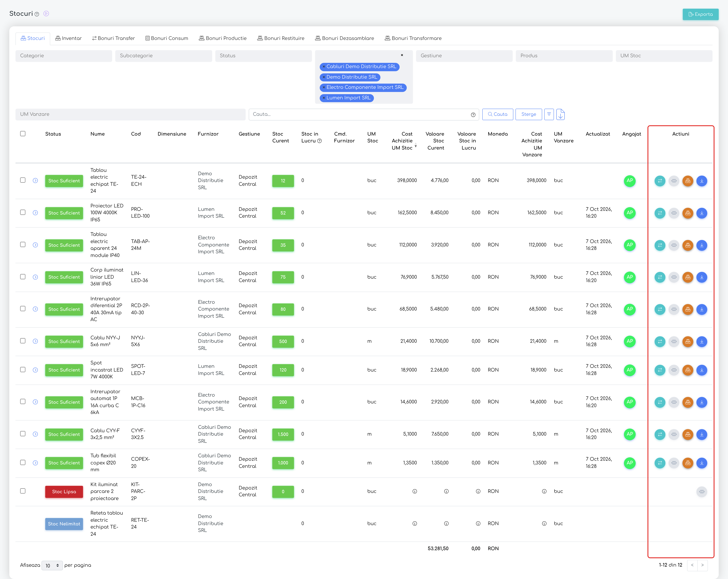This screenshot has width=728, height=579.
Task: Click the download file icon beside filter
Action: pyautogui.click(x=561, y=114)
